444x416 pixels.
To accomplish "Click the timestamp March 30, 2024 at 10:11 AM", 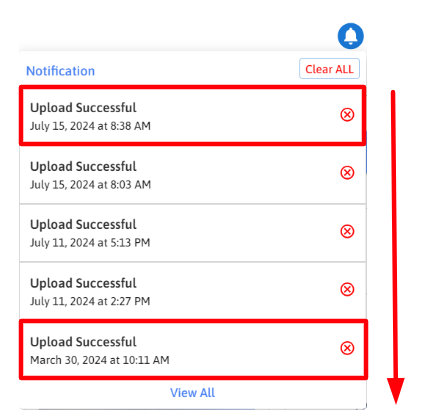I will 100,360.
